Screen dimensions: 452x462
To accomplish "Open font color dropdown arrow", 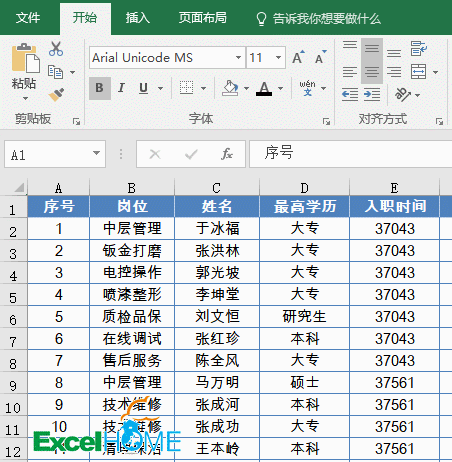I will 281,89.
